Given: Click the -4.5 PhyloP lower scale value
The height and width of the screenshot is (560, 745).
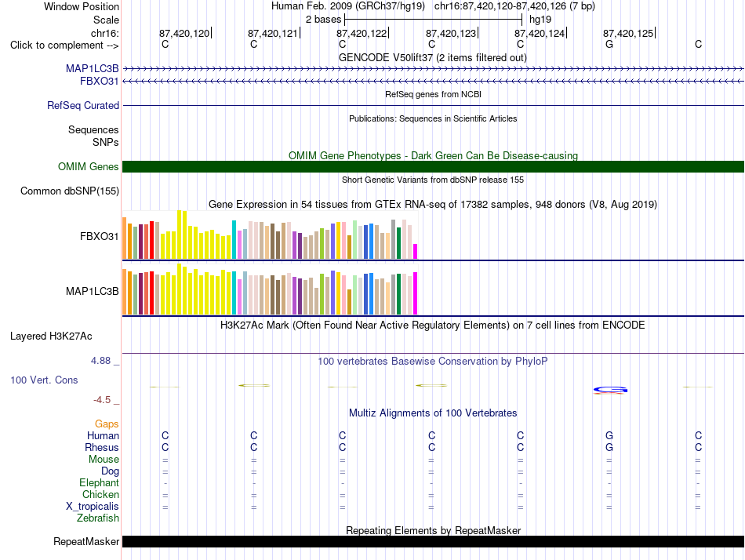Looking at the screenshot, I should pos(102,400).
